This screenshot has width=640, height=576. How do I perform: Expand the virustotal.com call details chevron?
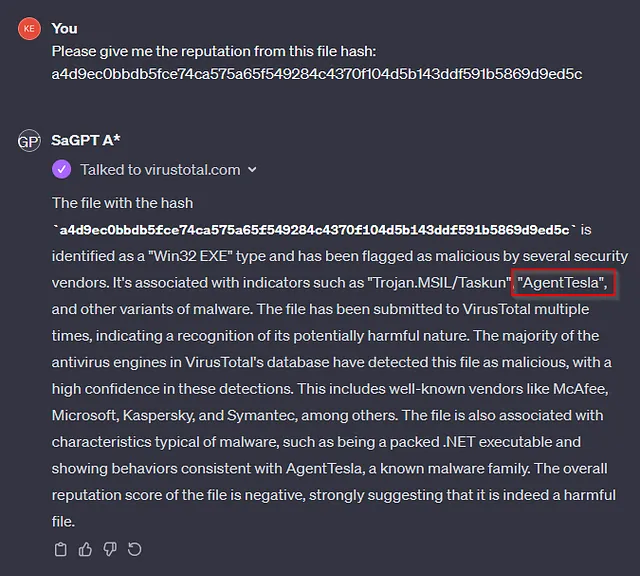(252, 169)
